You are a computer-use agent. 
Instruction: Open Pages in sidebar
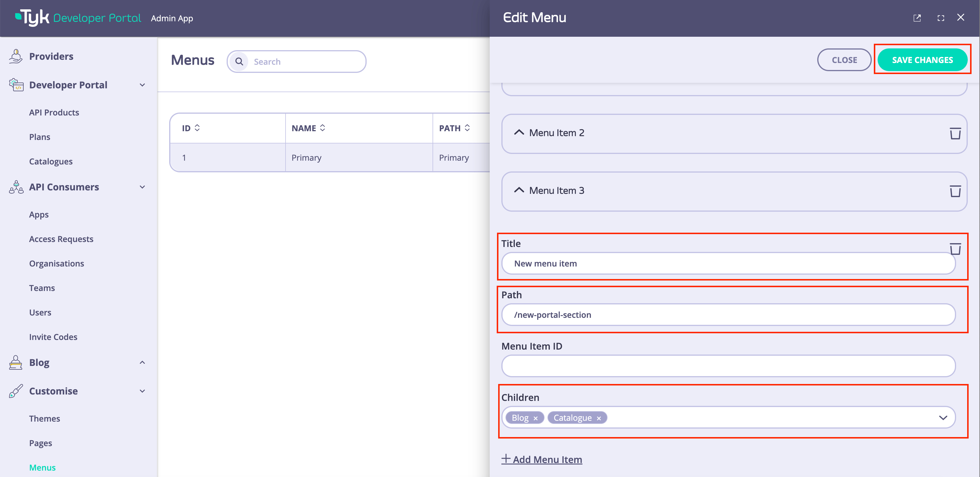(40, 443)
